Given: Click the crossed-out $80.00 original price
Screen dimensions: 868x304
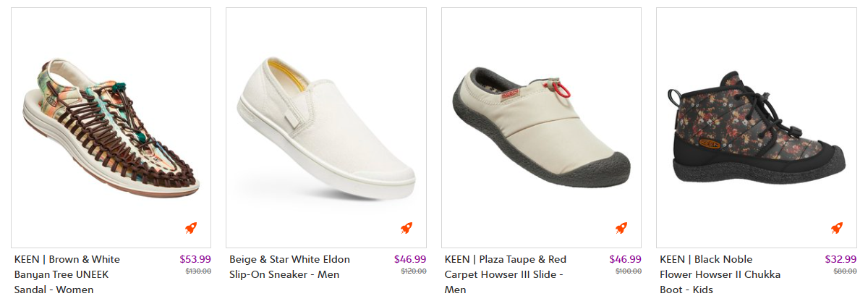Looking at the screenshot, I should (845, 271).
